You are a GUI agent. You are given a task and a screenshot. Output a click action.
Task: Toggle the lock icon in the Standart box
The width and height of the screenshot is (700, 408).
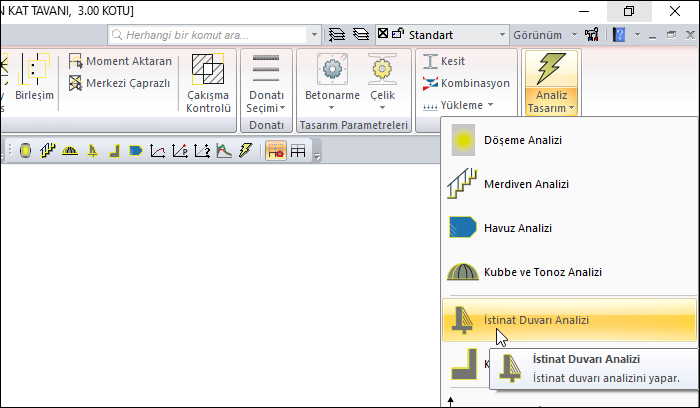point(397,33)
